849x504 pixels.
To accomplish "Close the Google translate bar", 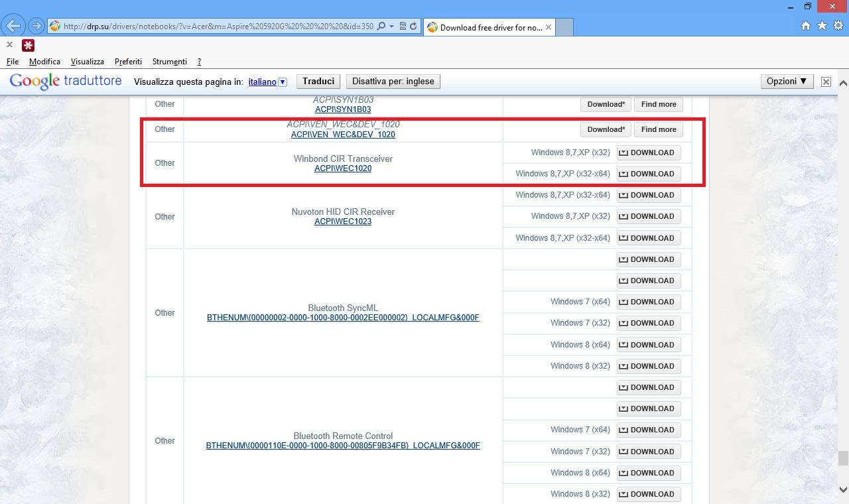I will tap(826, 82).
